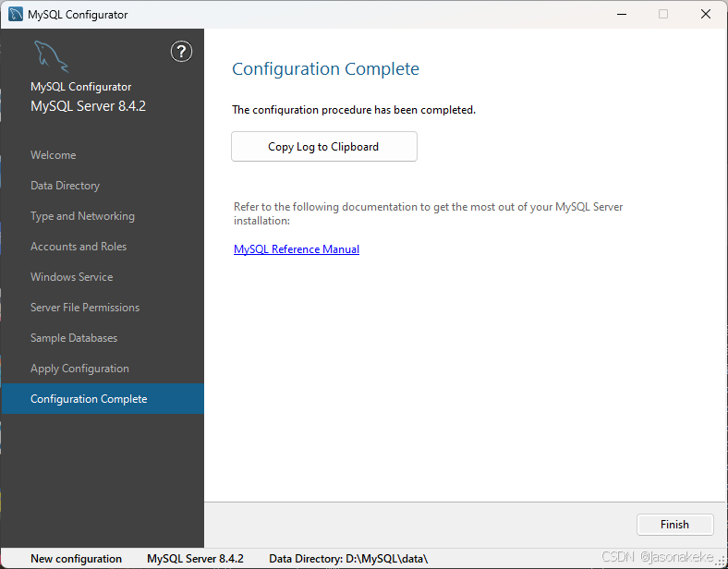Go to the Windows Service step
The image size is (728, 569).
pos(72,277)
